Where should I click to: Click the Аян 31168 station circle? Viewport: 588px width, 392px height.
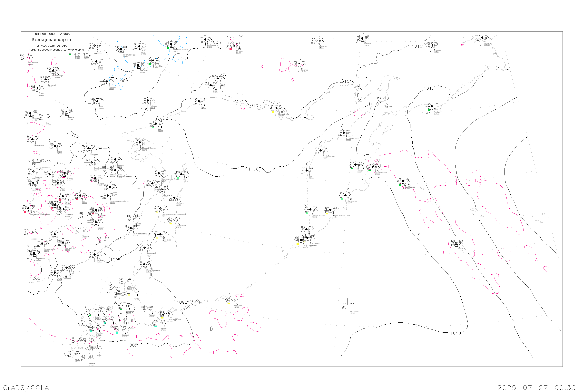tap(156, 124)
